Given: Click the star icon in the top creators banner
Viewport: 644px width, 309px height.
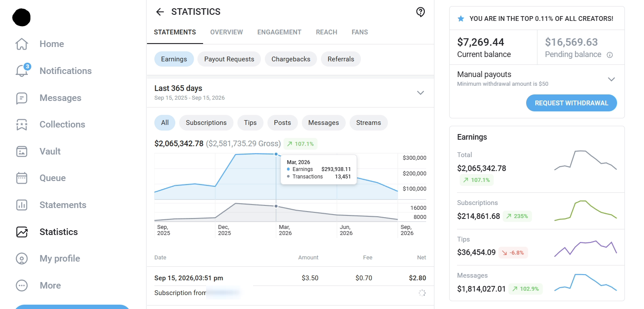Looking at the screenshot, I should [461, 19].
